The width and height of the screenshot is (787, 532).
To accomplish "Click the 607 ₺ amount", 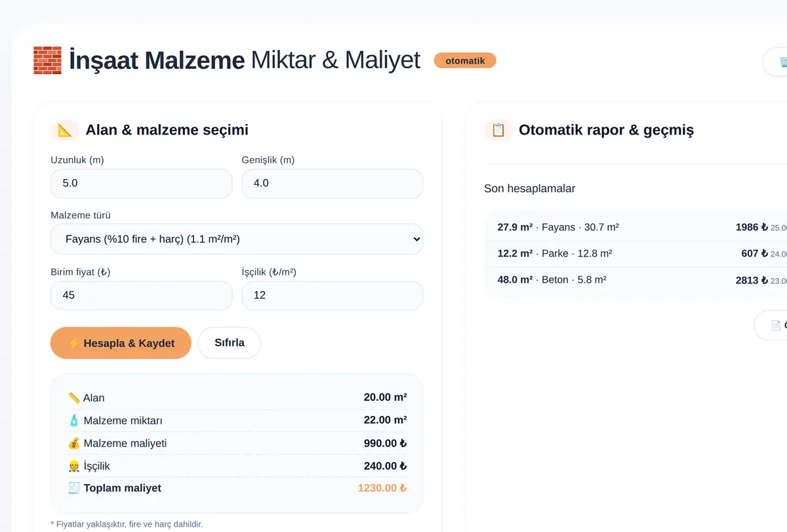I will point(755,253).
